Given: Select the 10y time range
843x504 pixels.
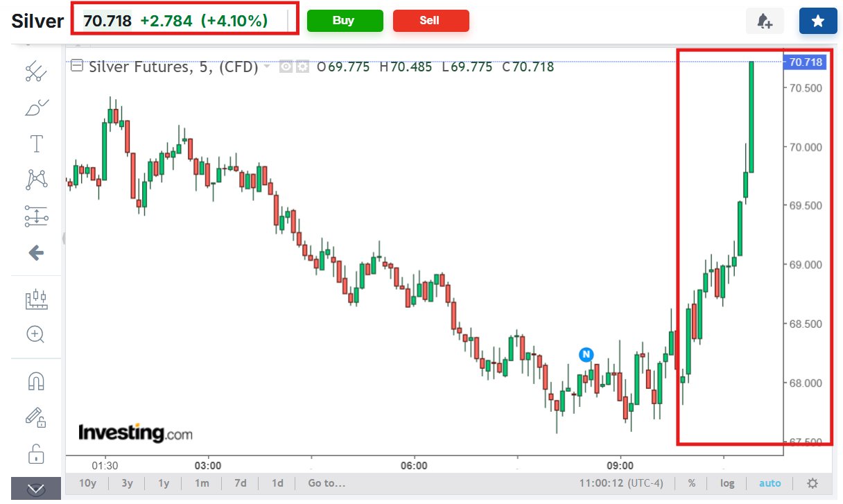Looking at the screenshot, I should point(88,483).
